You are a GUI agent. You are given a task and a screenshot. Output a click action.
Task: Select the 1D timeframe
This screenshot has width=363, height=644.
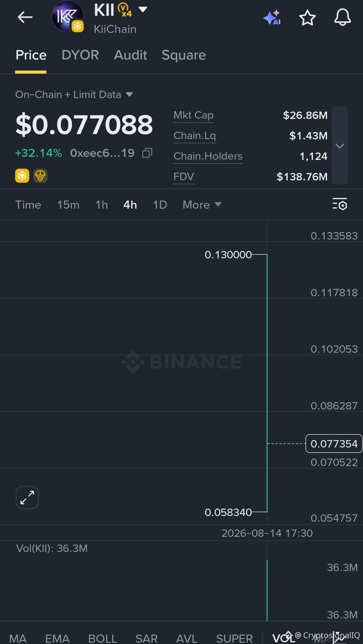point(160,205)
